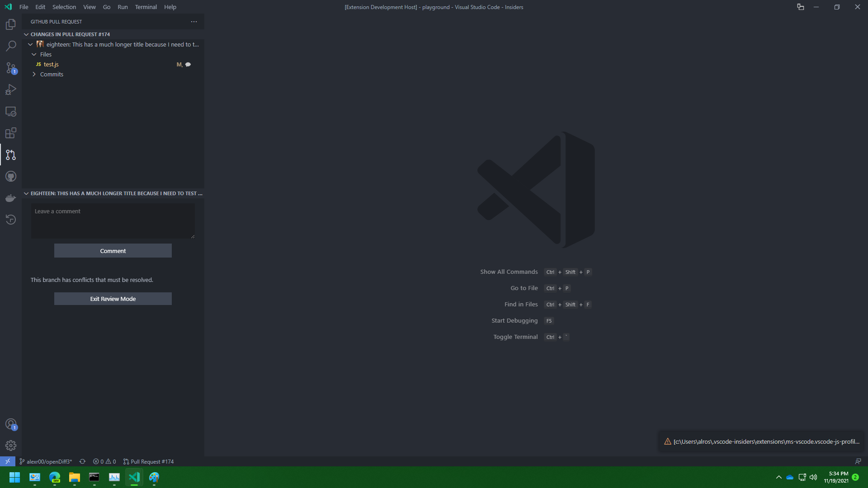Click the Exit Review Mode button
This screenshot has height=488, width=868.
pos(113,299)
